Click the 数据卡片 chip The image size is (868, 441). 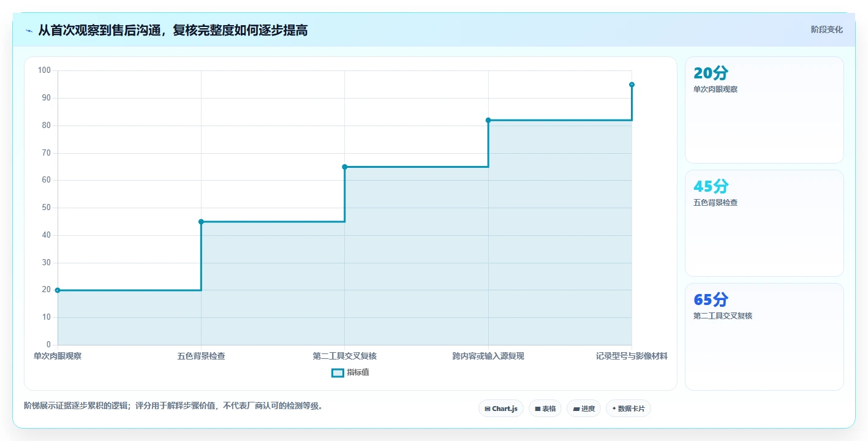(x=628, y=409)
